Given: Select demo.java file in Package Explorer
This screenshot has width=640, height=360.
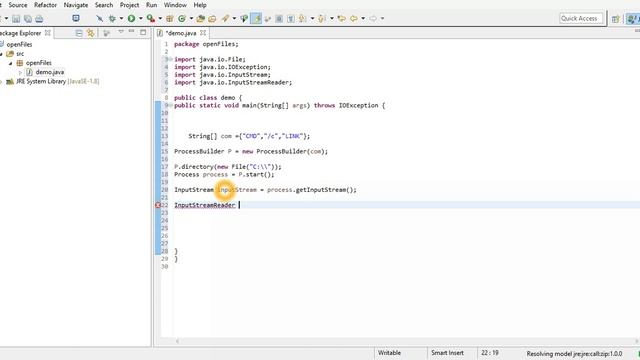Looking at the screenshot, I should click(x=49, y=72).
